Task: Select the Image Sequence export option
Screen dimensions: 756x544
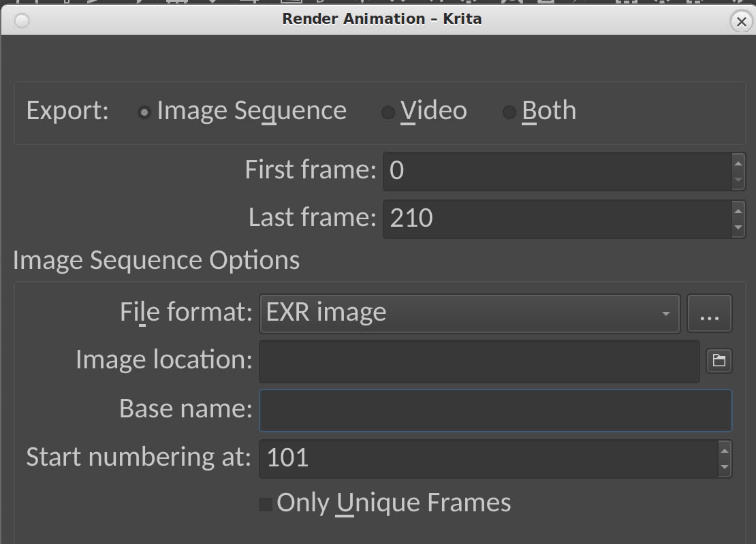Action: pos(144,112)
